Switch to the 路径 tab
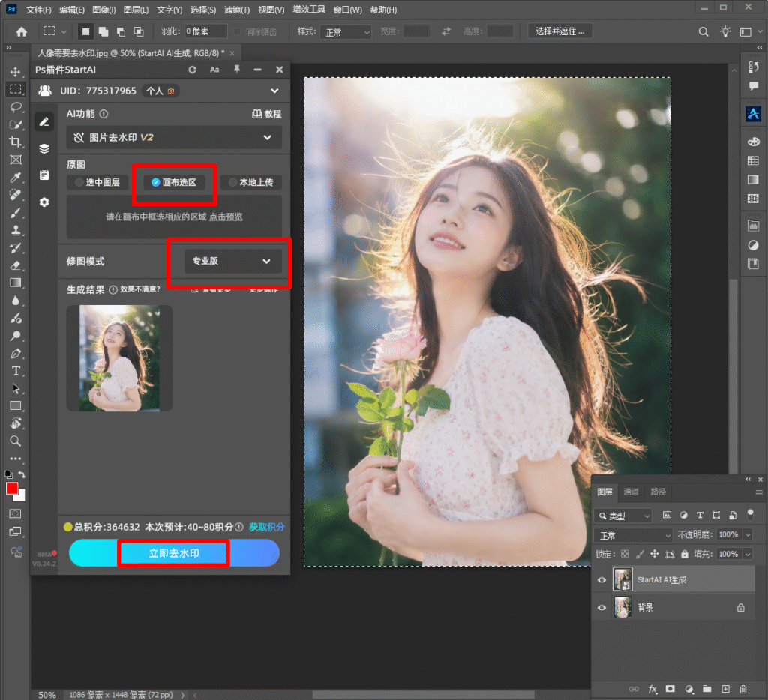768x700 pixels. (658, 492)
